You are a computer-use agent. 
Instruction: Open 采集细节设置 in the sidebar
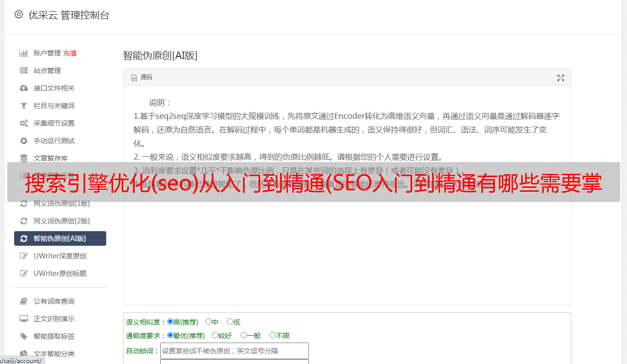[x=54, y=123]
